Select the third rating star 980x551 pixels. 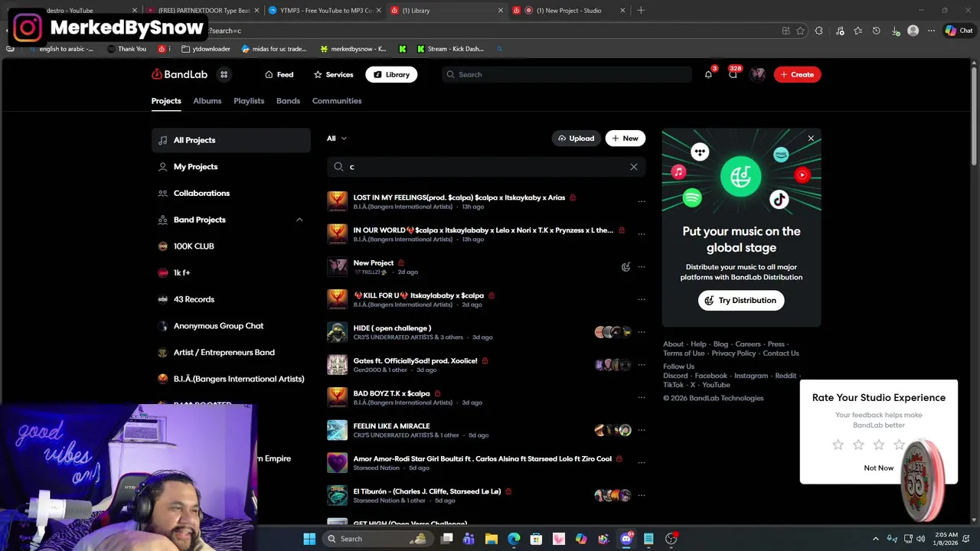click(879, 445)
